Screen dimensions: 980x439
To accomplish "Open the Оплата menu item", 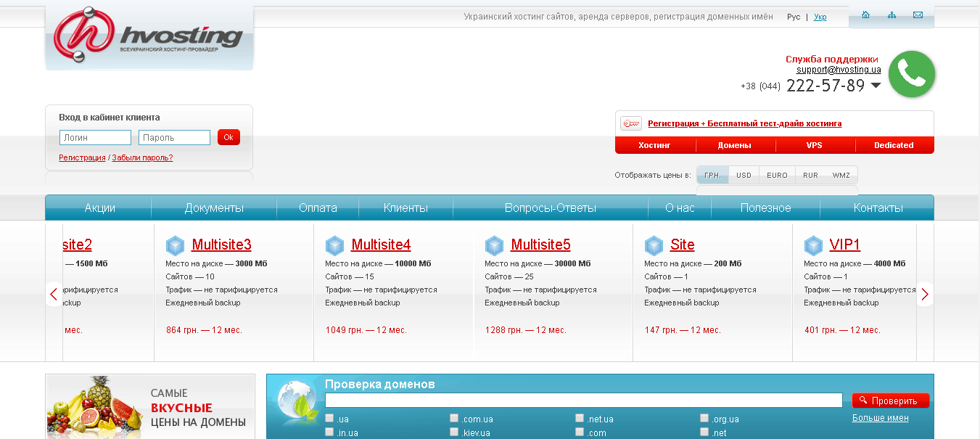I will point(318,208).
